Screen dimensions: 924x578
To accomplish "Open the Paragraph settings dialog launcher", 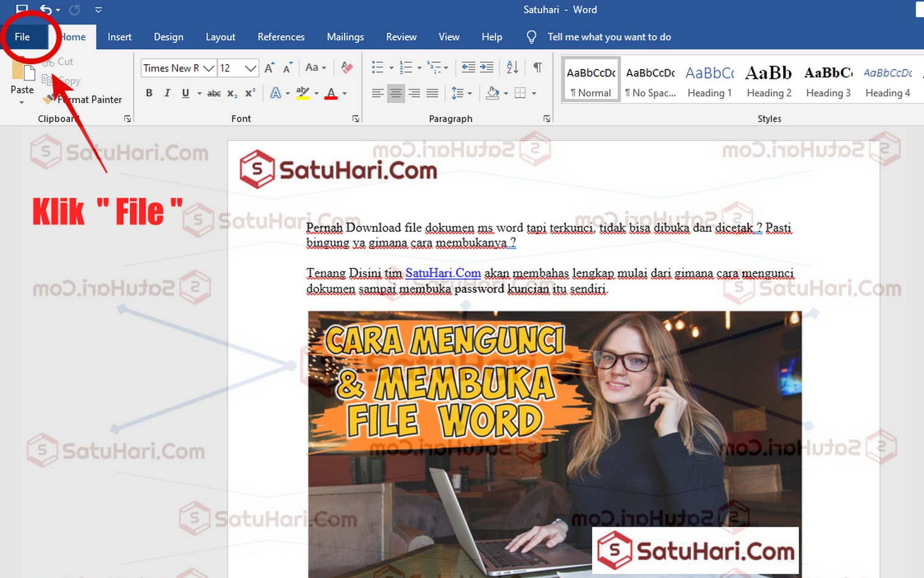I will tap(546, 118).
